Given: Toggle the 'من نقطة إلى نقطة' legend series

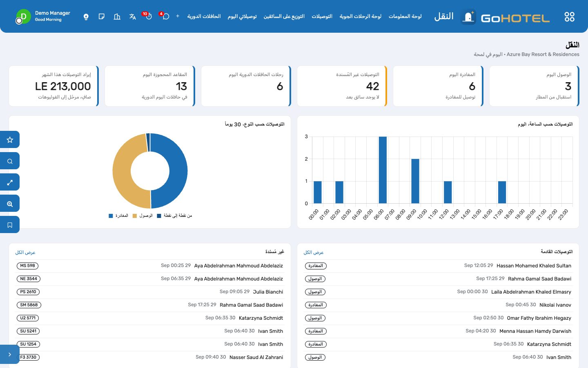Looking at the screenshot, I should (174, 216).
